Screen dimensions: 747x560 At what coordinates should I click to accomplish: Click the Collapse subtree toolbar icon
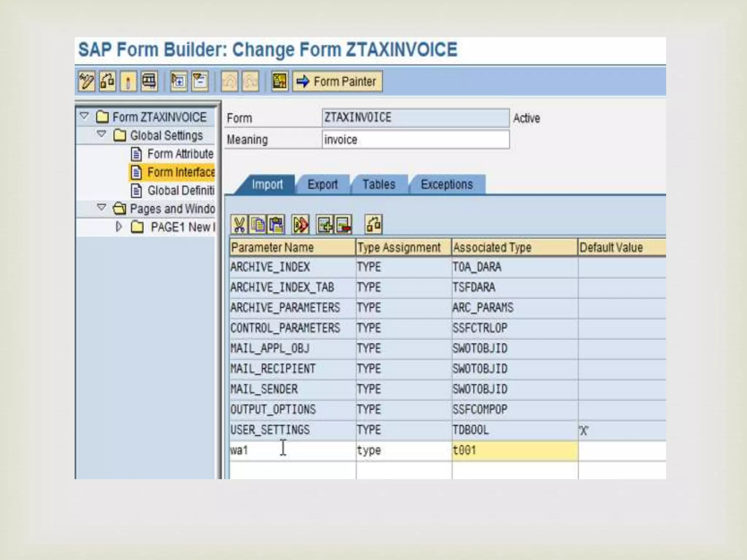[x=200, y=81]
